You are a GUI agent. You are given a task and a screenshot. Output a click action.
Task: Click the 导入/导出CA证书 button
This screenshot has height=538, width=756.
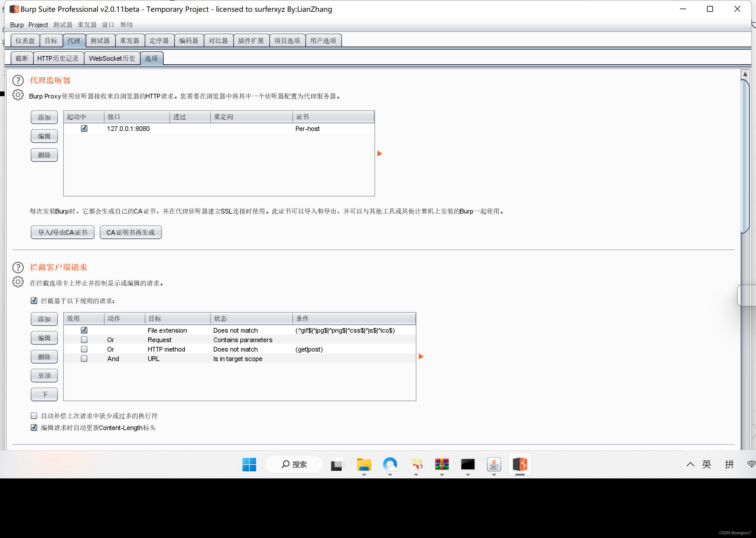click(x=62, y=232)
